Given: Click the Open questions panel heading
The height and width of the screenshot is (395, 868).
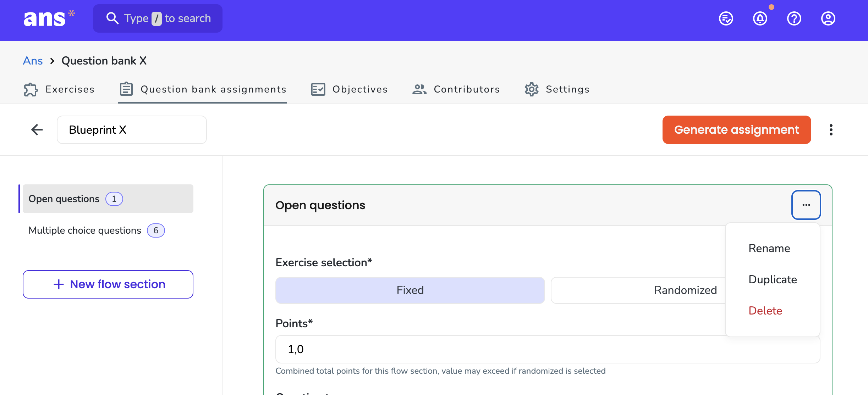Looking at the screenshot, I should click(x=320, y=205).
